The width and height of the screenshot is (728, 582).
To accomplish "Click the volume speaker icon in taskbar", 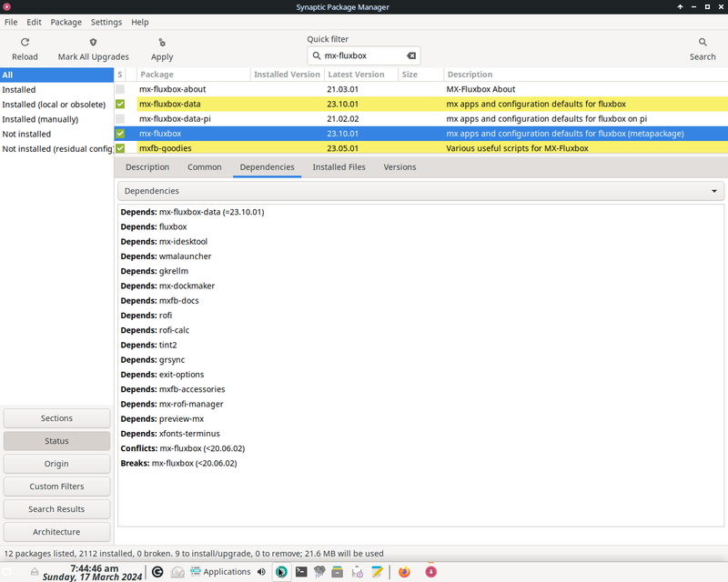I will click(261, 572).
